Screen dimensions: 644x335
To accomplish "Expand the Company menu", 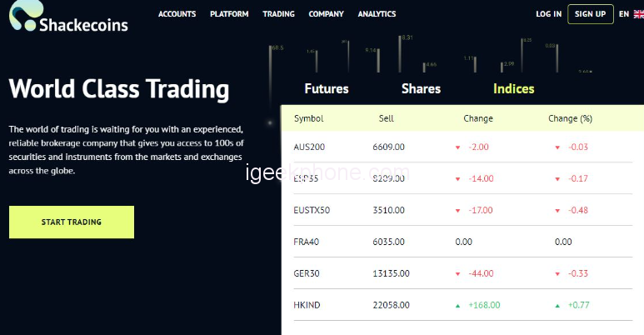I will click(x=326, y=14).
